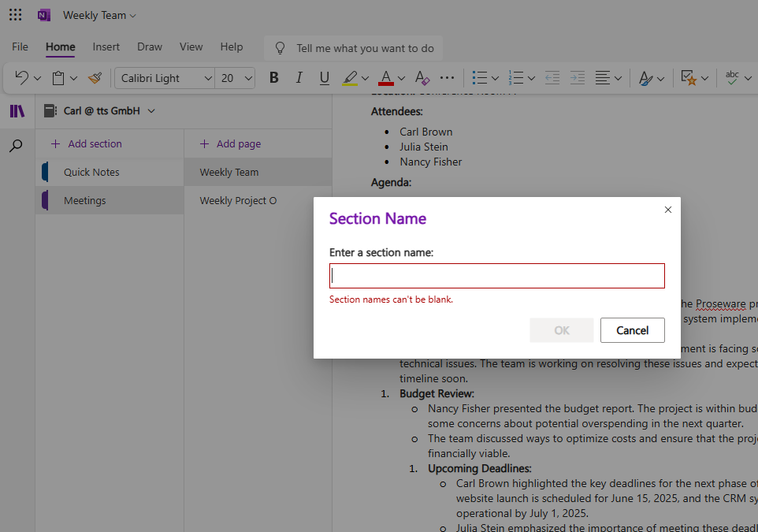Click the lightbulb search icon
758x532 pixels.
280,48
